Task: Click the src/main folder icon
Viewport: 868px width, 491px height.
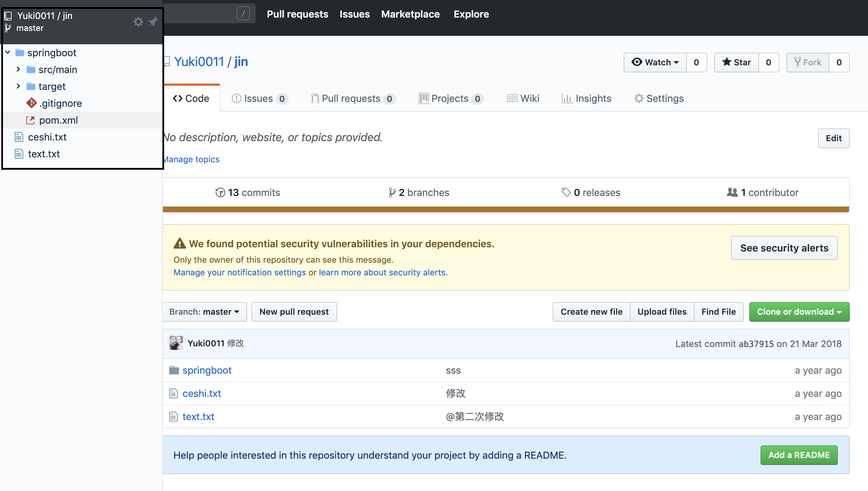Action: pyautogui.click(x=31, y=70)
